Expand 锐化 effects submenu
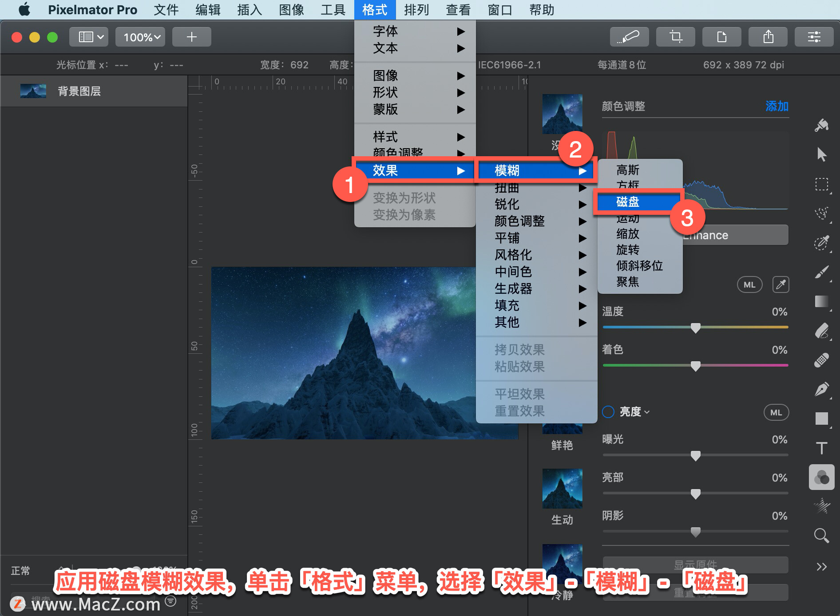This screenshot has height=616, width=840. (536, 204)
